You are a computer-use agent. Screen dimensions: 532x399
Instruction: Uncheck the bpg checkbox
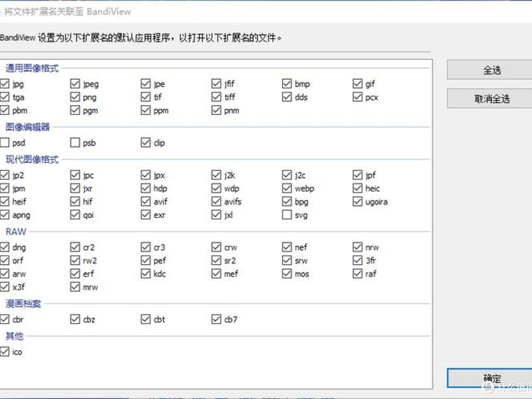click(x=287, y=201)
